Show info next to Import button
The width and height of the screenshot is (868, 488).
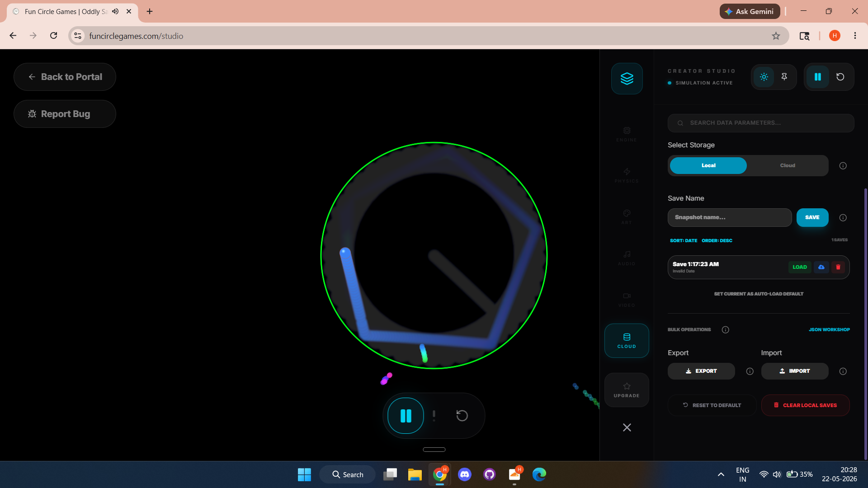click(843, 371)
